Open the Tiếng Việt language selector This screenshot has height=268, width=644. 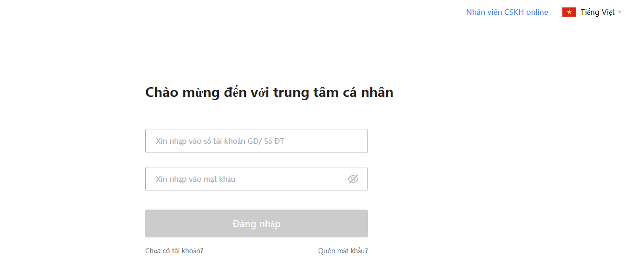pos(592,12)
